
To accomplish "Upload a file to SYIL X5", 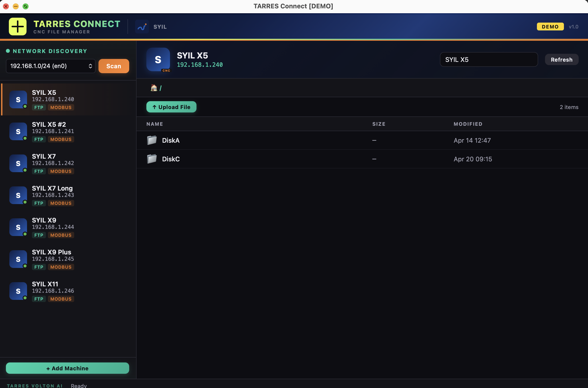I will click(171, 107).
